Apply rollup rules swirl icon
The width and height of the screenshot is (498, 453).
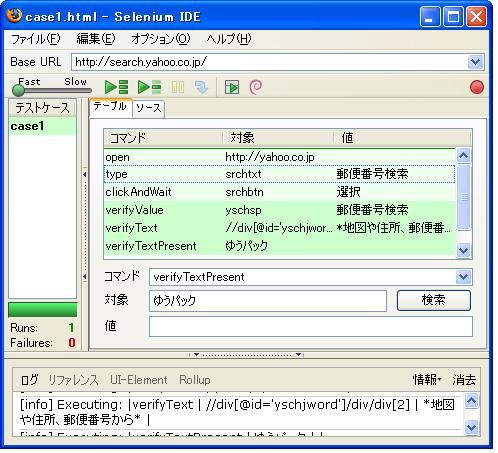pos(256,87)
